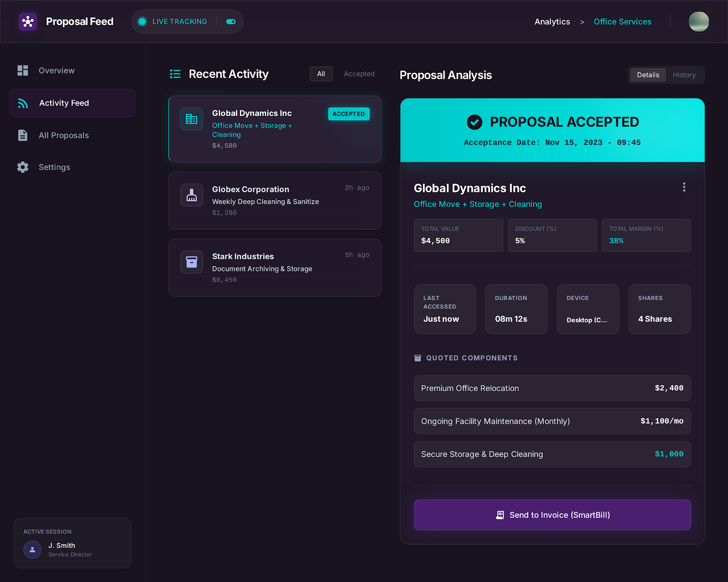Toggle the Live Tracking switch
Screen dimensions: 728x582
[231, 22]
